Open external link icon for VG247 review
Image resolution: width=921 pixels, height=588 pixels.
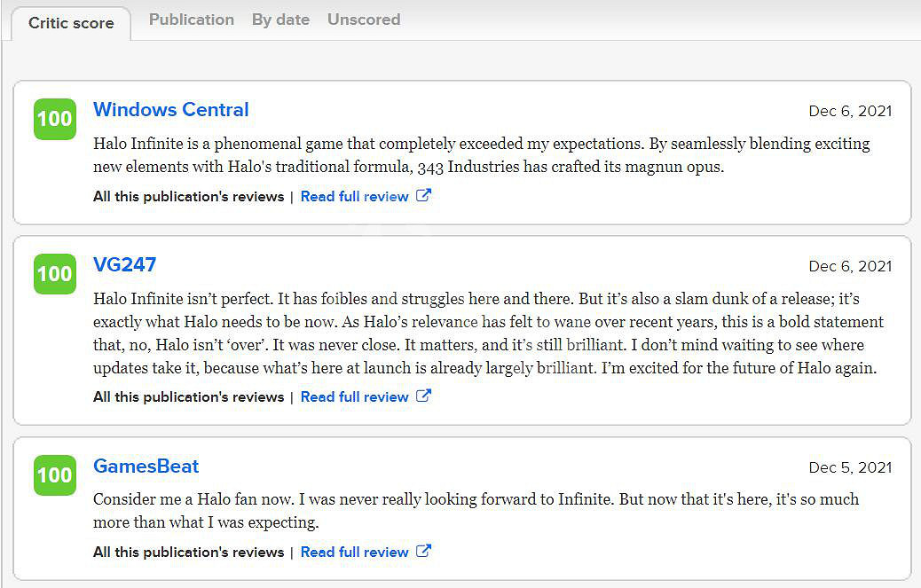(424, 396)
